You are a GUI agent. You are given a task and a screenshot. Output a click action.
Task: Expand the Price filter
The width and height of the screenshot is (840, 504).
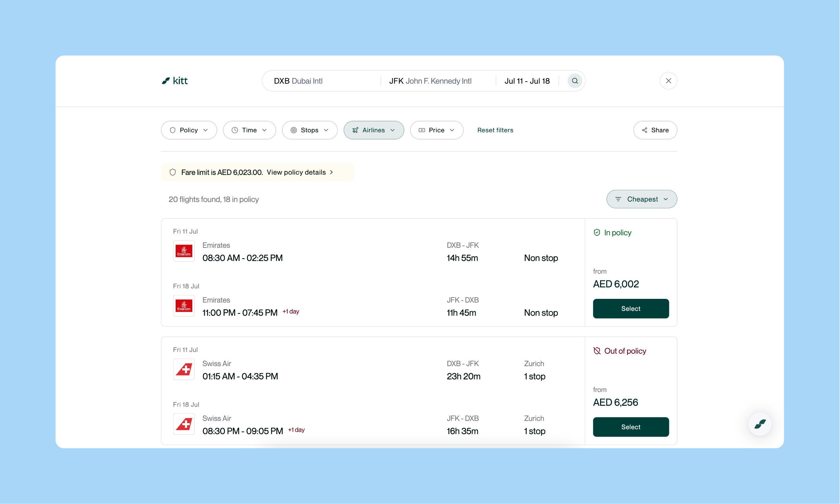436,130
